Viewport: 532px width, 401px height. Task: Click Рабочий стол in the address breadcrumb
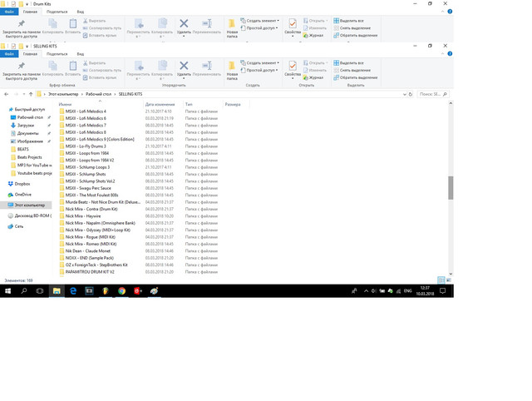(98, 94)
